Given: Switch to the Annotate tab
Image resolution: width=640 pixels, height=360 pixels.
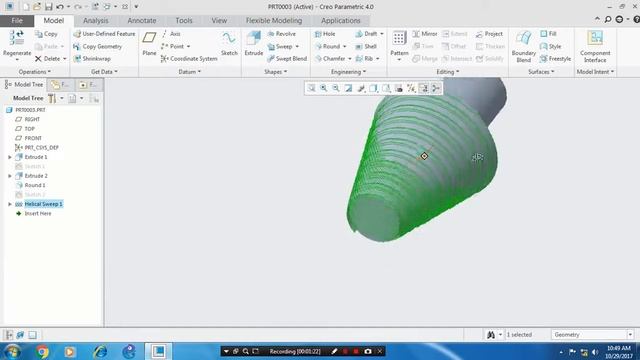Looking at the screenshot, I should [x=142, y=20].
